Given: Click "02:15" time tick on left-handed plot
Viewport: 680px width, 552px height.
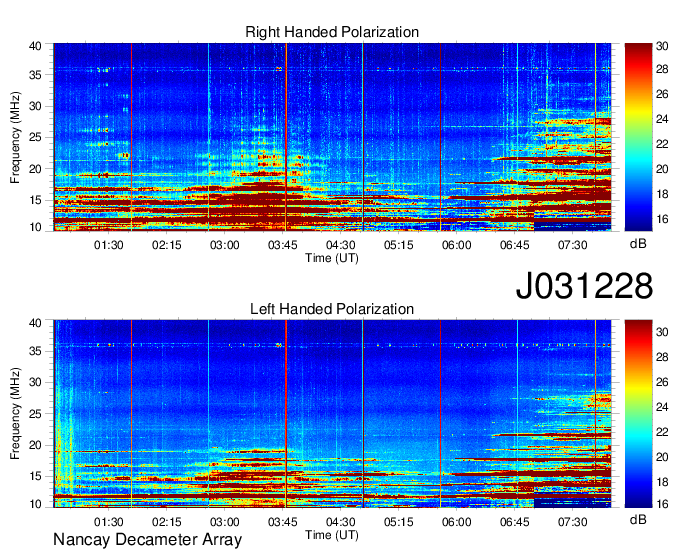Looking at the screenshot, I should coord(167,522).
